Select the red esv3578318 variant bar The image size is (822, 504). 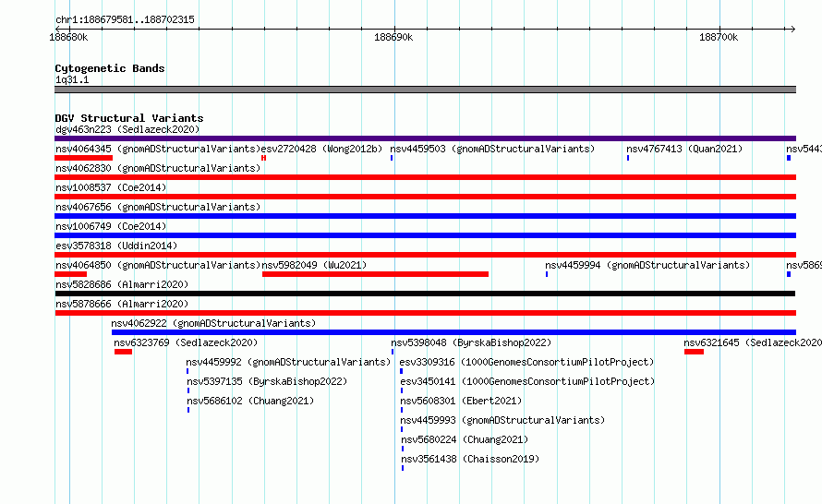(425, 255)
